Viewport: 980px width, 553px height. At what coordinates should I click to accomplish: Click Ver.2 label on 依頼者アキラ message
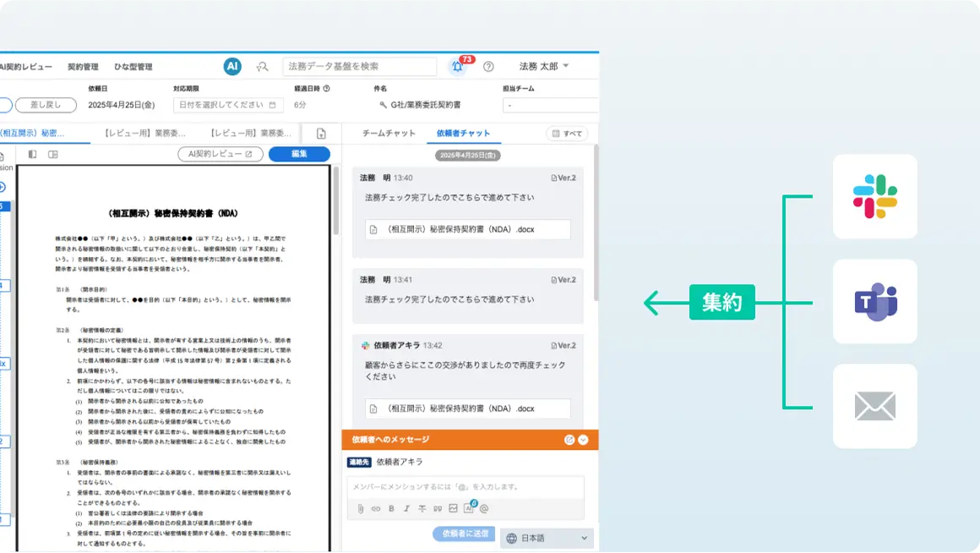563,346
